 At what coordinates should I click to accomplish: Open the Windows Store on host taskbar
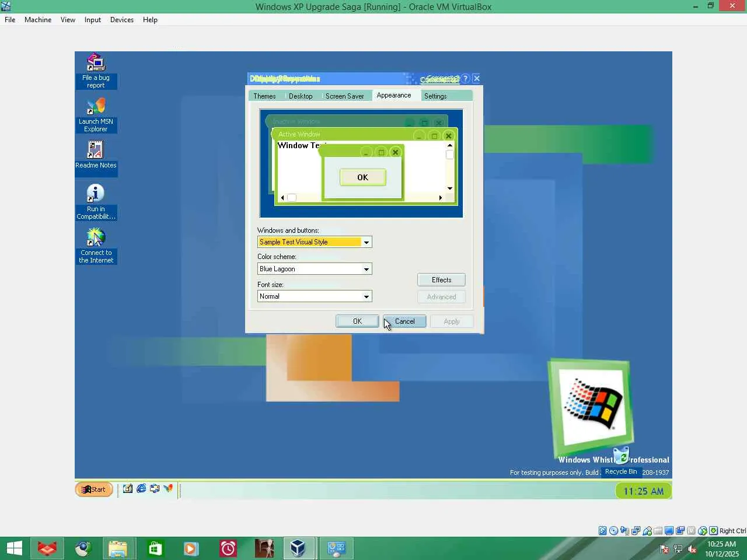pos(155,548)
